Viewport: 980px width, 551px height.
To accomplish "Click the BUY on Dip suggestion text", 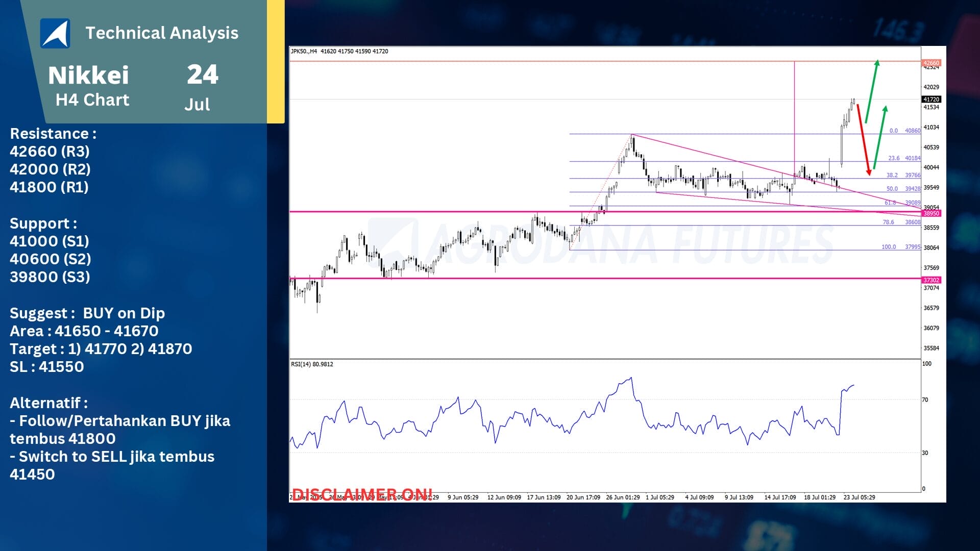I will [x=124, y=313].
